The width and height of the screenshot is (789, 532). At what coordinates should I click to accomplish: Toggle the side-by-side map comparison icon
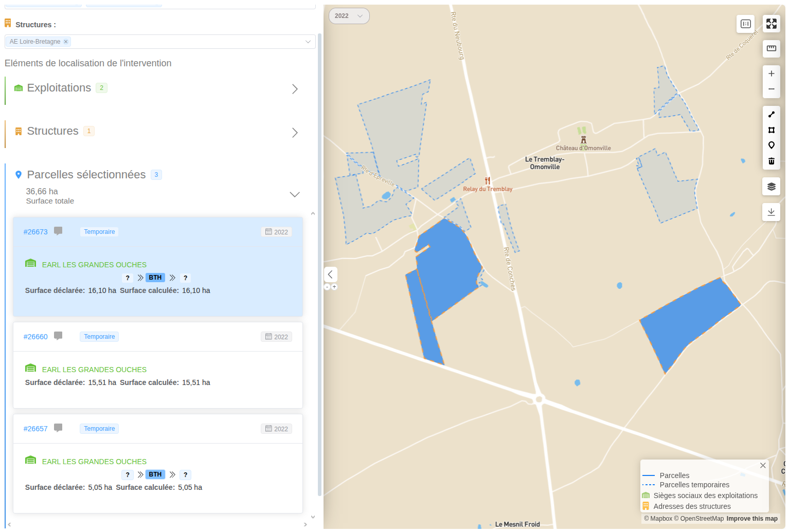[745, 24]
